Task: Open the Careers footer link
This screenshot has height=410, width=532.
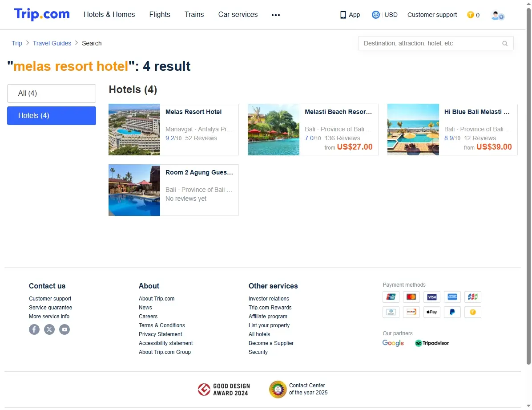Action: pos(148,316)
